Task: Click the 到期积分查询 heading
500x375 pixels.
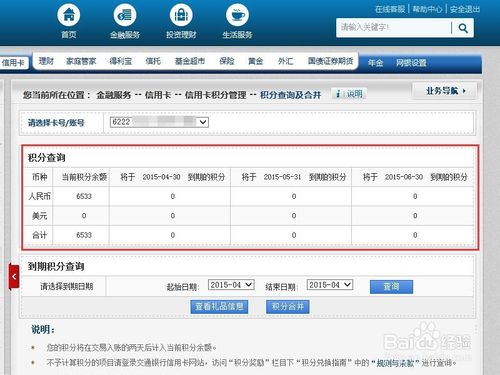Action: pyautogui.click(x=56, y=266)
